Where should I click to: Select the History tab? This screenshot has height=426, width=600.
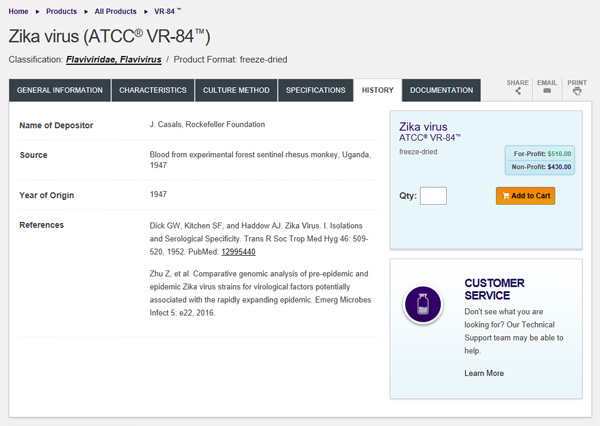point(378,90)
